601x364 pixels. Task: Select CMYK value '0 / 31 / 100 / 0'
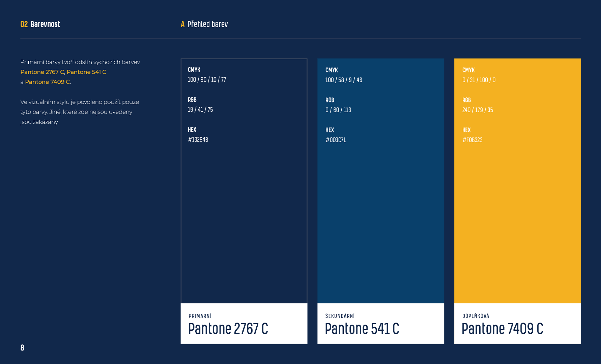(x=479, y=80)
